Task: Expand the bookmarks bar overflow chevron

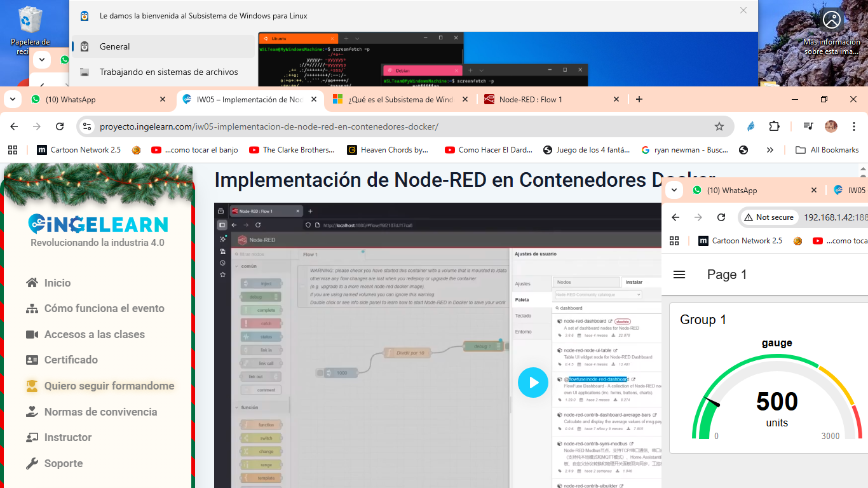Action: (x=770, y=150)
